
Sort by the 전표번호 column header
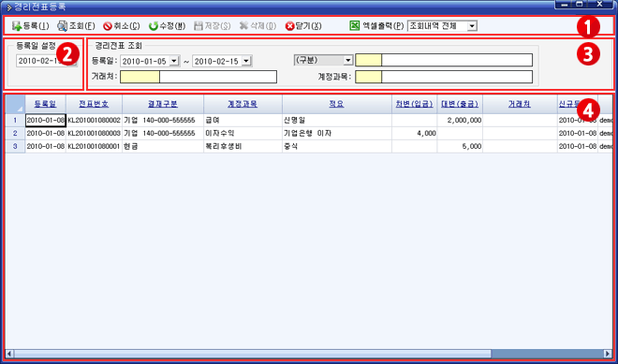coord(94,104)
